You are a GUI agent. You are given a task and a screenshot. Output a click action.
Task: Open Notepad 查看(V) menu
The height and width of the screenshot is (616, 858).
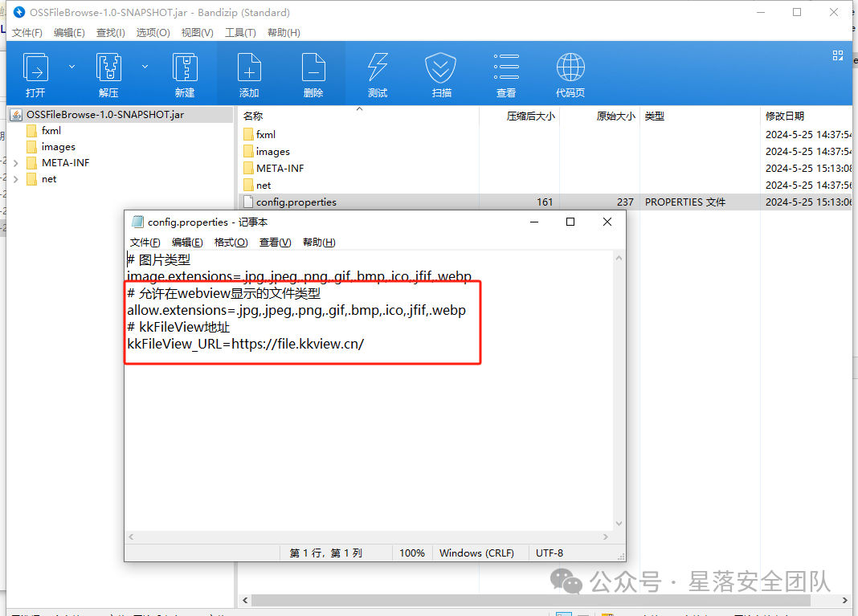point(276,243)
